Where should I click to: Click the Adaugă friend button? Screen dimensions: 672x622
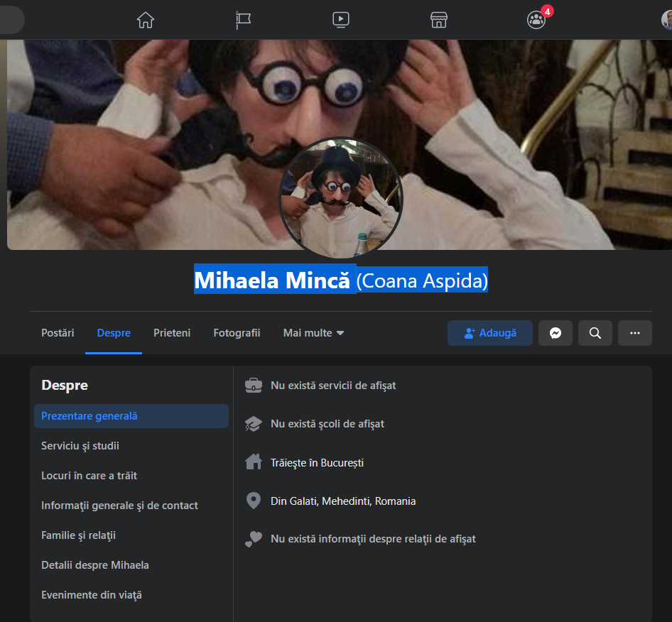[x=490, y=333]
